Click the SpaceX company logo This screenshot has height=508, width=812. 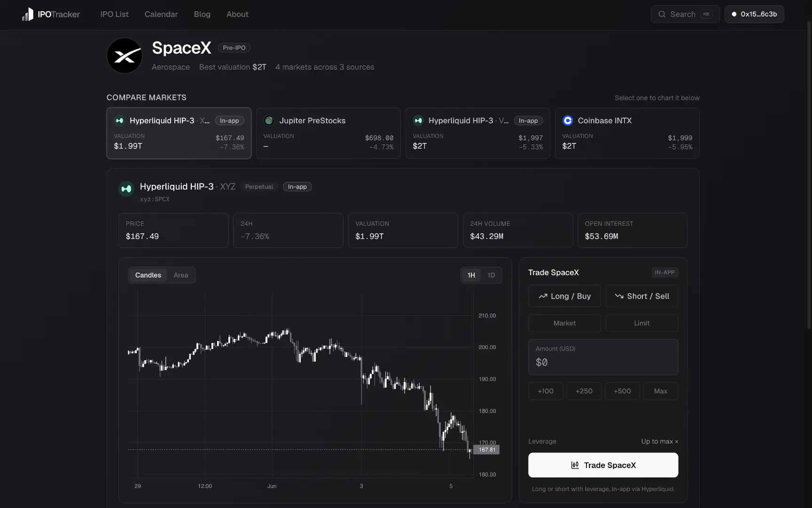tap(125, 56)
